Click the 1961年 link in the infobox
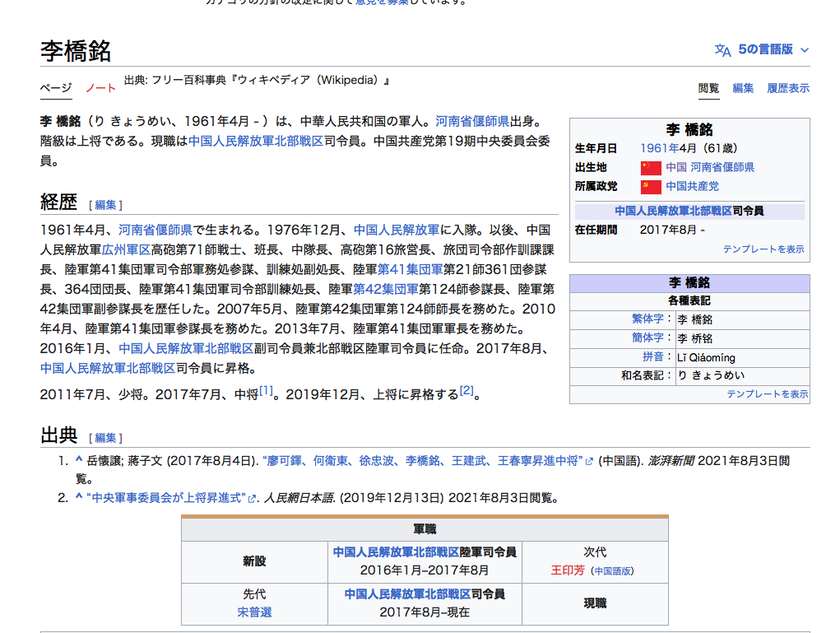This screenshot has height=633, width=840. (x=659, y=148)
